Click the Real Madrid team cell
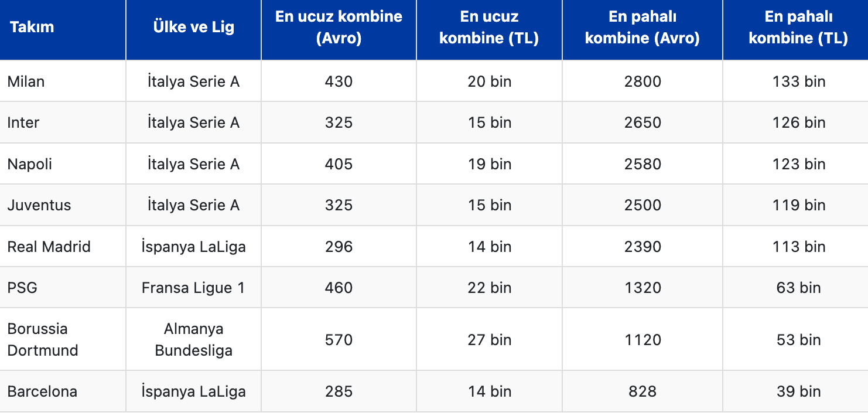Image resolution: width=868 pixels, height=416 pixels. 49,247
